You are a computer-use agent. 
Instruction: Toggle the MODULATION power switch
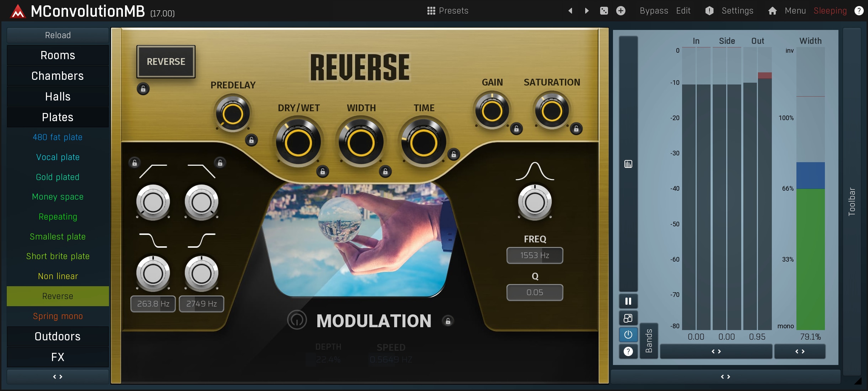[x=297, y=320]
